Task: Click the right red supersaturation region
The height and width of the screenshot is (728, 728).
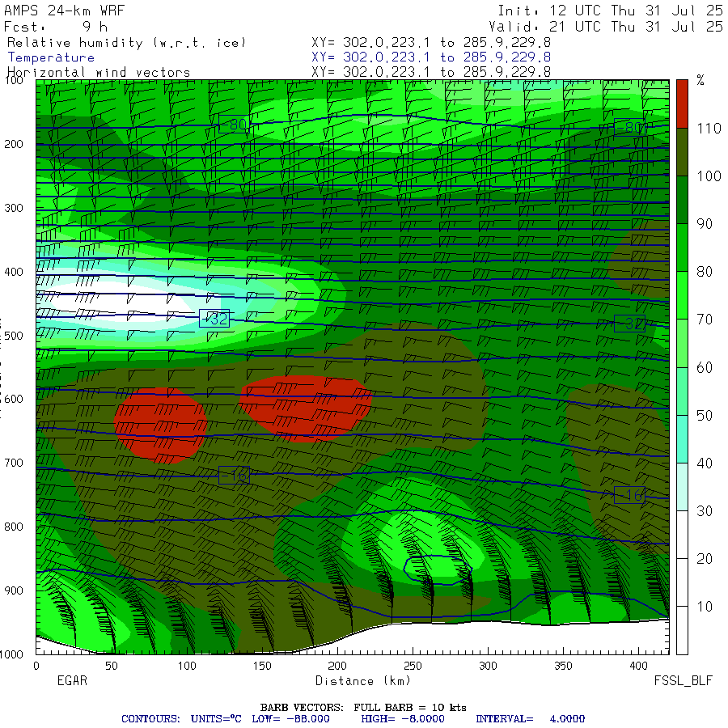Action: tap(305, 408)
